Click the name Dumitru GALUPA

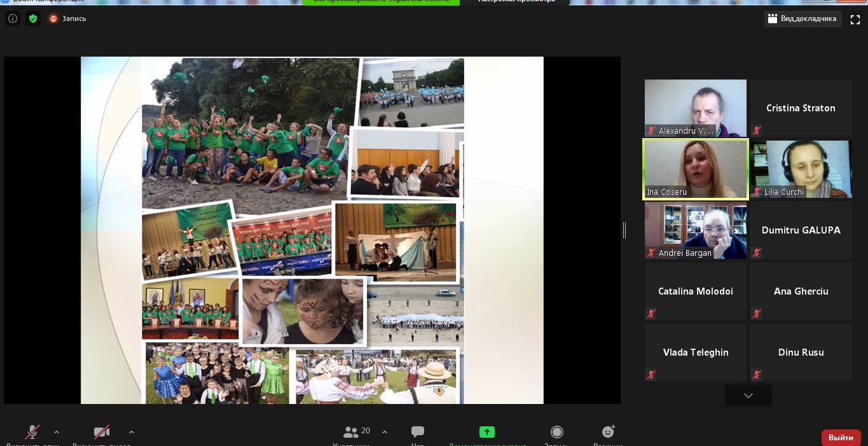(x=801, y=230)
